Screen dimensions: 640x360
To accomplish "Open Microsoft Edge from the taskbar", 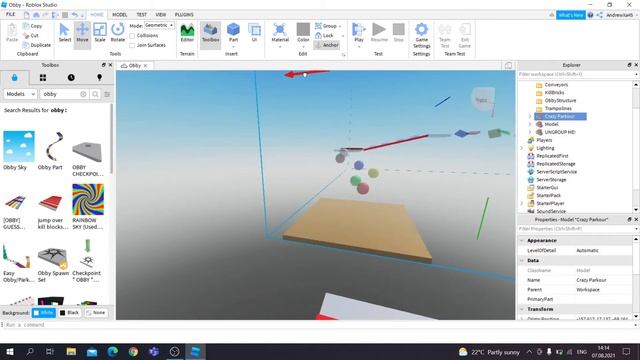I will click(x=113, y=352).
